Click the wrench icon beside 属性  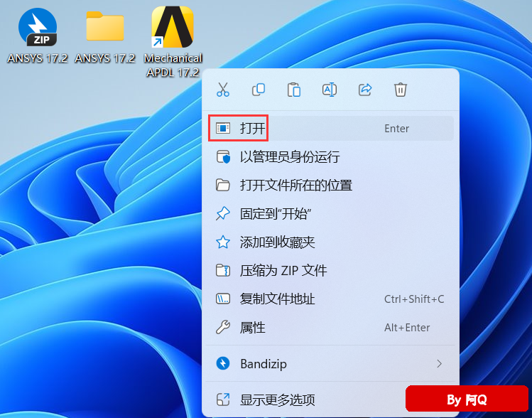pyautogui.click(x=223, y=327)
